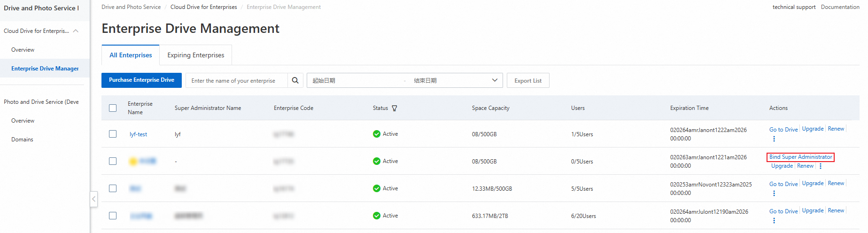Screen dimensions: 868x233
Task: Open more actions next to Bind Super Administrator row
Action: pos(821,166)
